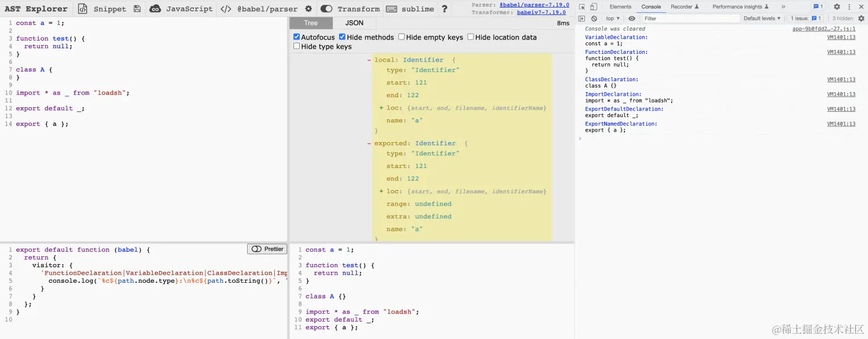This screenshot has height=339, width=868.
Task: Click the JavaScript language cloud icon
Action: click(155, 9)
